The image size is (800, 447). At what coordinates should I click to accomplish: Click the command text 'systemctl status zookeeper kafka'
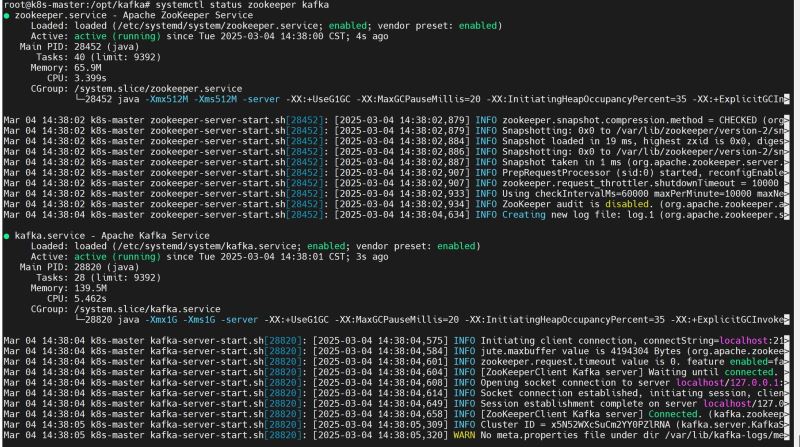click(242, 5)
